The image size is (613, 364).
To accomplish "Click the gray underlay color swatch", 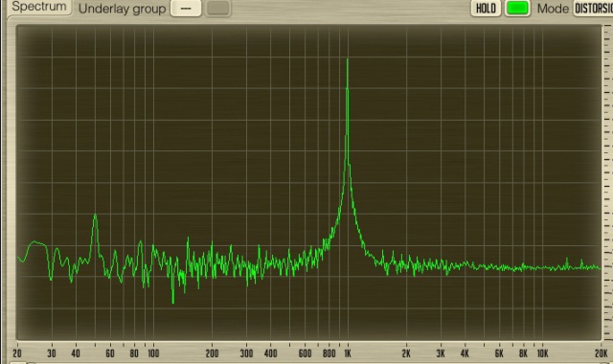I will [217, 9].
